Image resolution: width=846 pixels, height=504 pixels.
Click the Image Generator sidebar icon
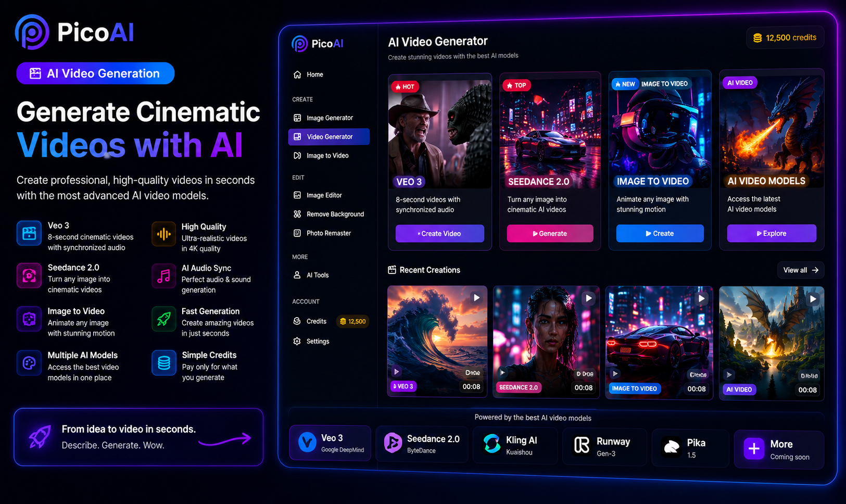pyautogui.click(x=297, y=118)
